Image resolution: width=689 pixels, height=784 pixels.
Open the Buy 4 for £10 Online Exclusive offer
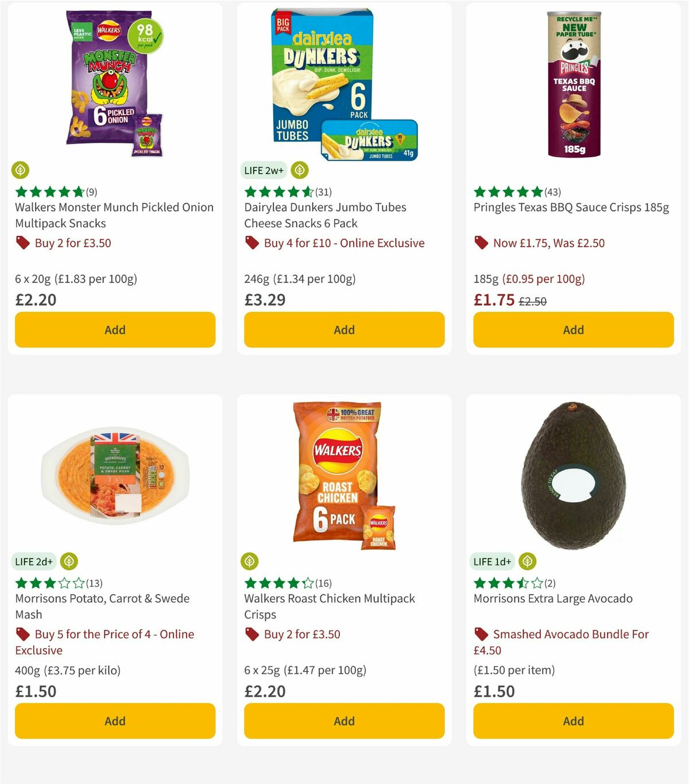[x=343, y=243]
